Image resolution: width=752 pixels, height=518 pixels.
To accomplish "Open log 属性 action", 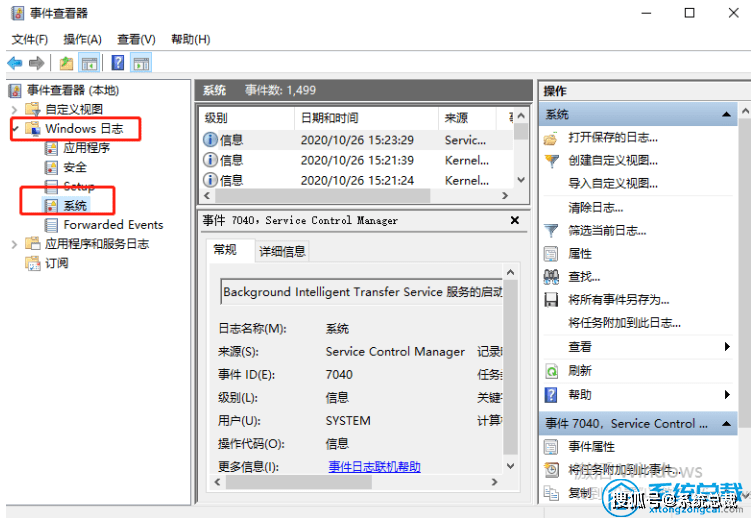I will click(x=580, y=254).
